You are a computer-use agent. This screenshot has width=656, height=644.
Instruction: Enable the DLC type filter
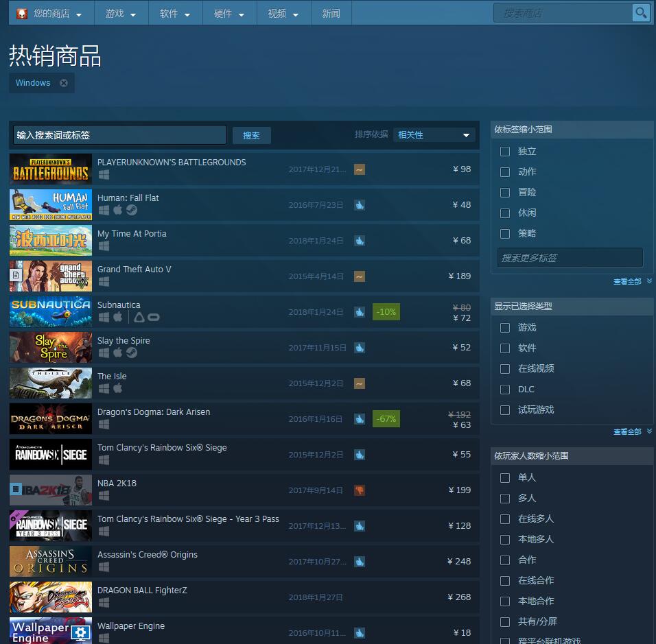(x=505, y=390)
